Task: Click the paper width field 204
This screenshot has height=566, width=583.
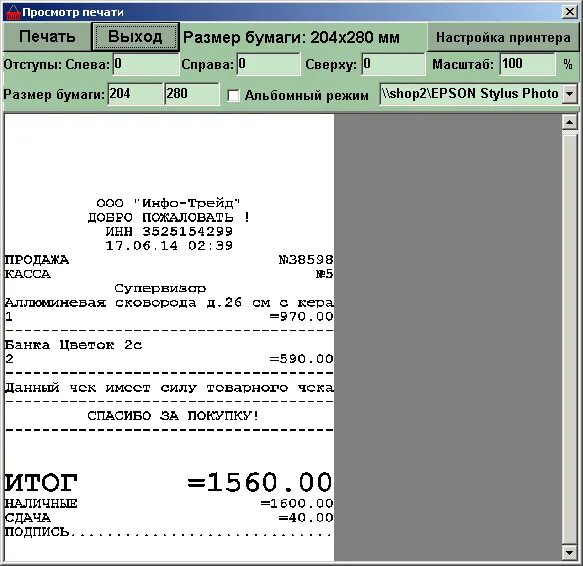Action: click(x=135, y=94)
